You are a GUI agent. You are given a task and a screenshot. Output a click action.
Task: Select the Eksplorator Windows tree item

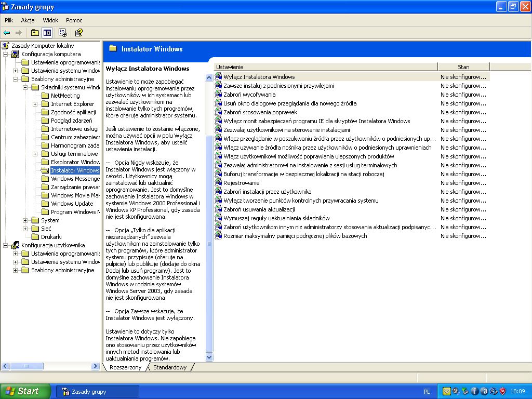click(x=75, y=162)
